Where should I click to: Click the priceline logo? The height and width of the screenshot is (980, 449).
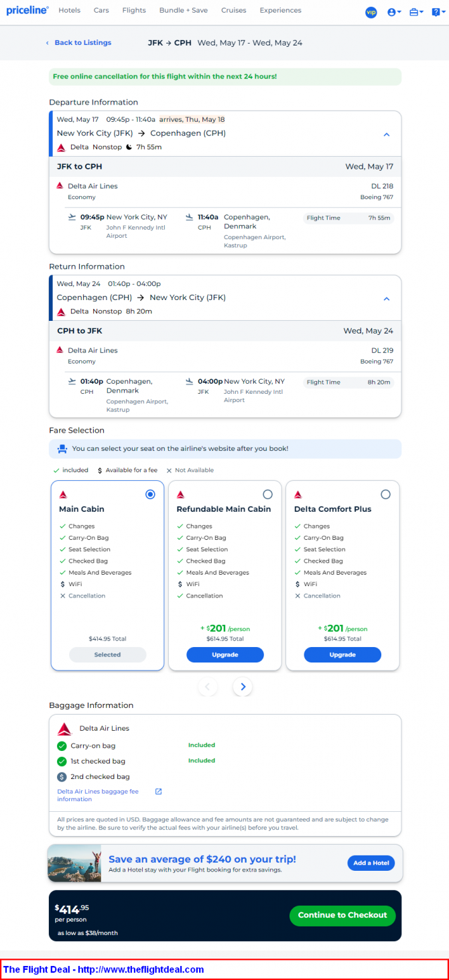tap(27, 11)
